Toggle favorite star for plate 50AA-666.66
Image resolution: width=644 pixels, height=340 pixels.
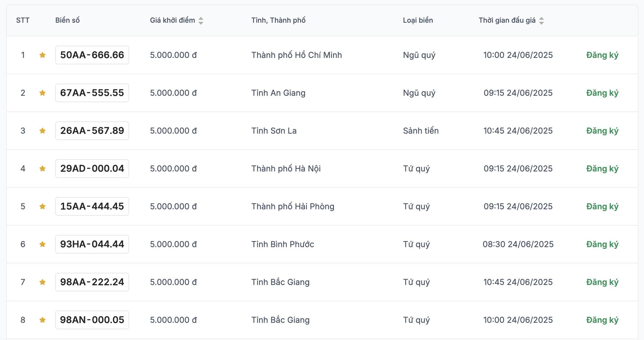[43, 55]
